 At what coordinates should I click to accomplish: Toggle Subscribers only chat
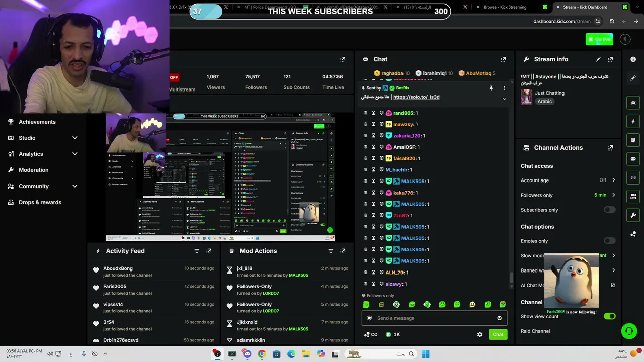coord(609,210)
